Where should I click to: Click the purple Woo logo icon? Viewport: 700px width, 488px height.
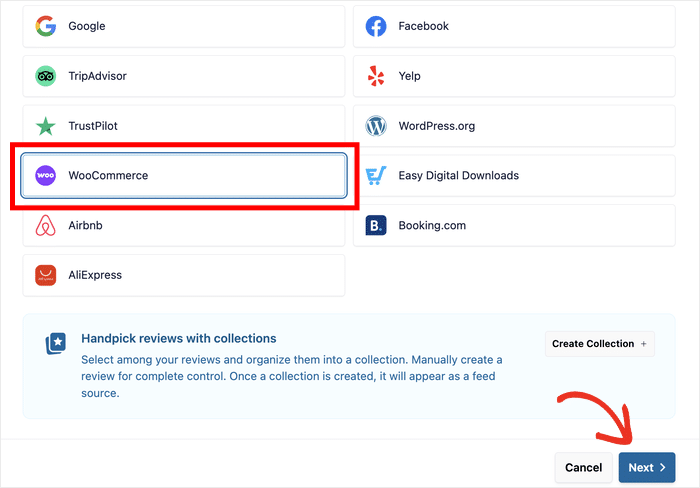[x=46, y=175]
